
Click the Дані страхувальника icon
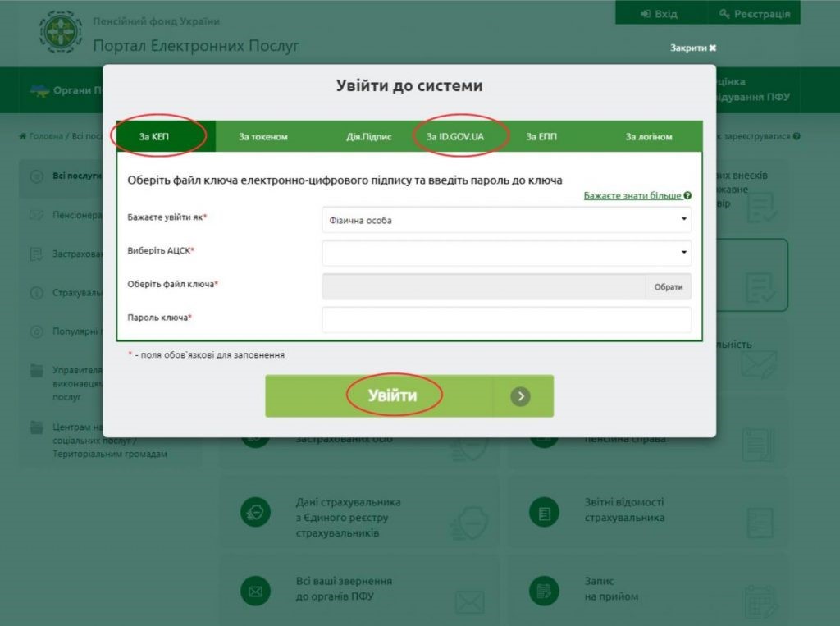coord(255,512)
